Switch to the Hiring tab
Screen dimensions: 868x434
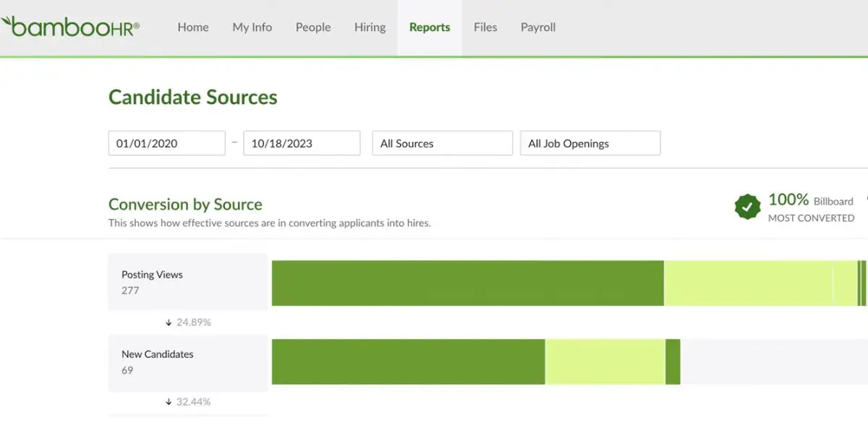click(x=370, y=27)
